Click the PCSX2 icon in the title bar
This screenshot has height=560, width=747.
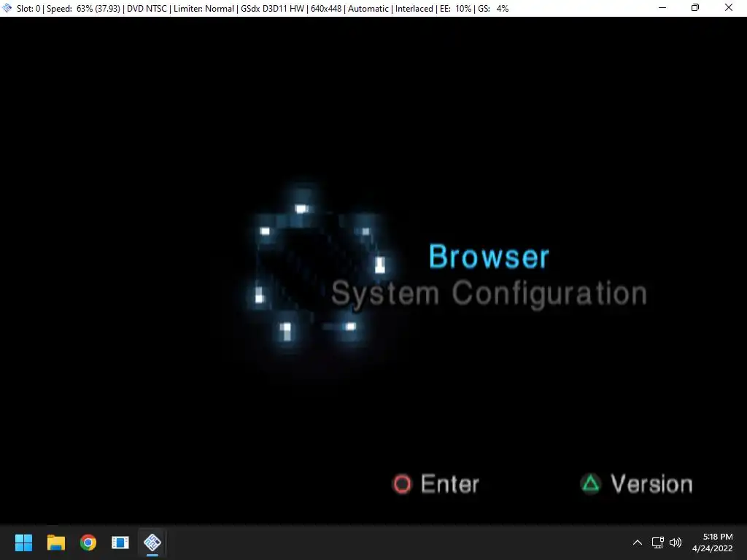7,8
